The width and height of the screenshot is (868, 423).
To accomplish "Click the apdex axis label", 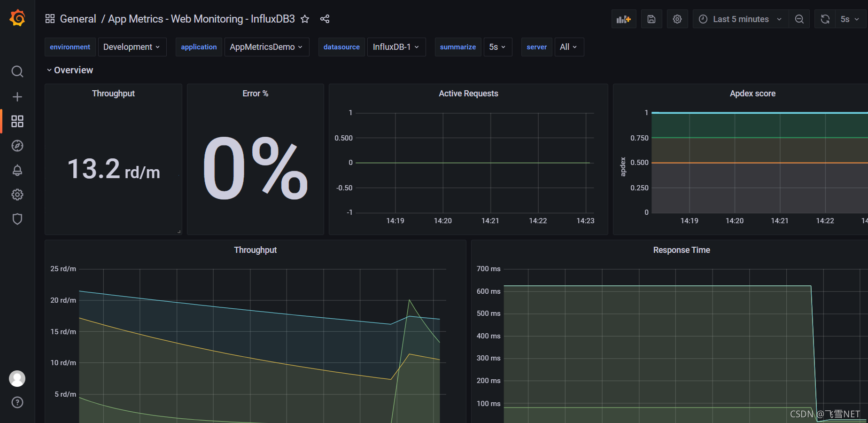I will click(623, 167).
